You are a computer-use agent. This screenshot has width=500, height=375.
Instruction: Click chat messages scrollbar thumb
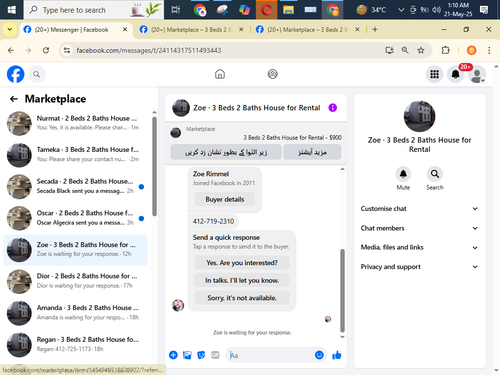pos(342,290)
